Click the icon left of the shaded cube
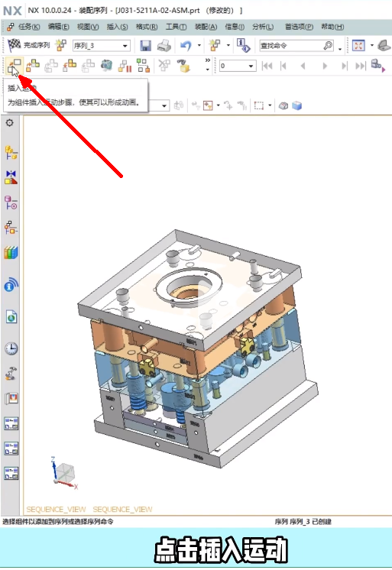Viewport: 392px width, 570px height. pyautogui.click(x=283, y=105)
